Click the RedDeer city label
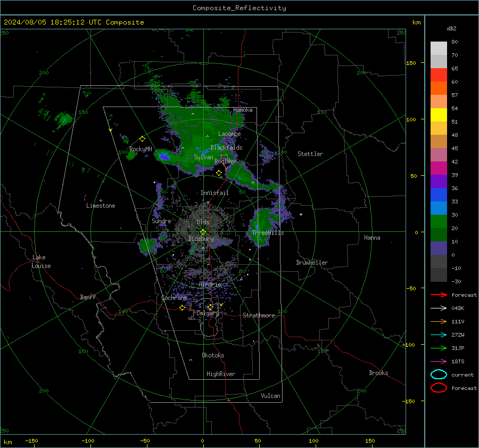The height and width of the screenshot is (448, 479). pyautogui.click(x=226, y=161)
